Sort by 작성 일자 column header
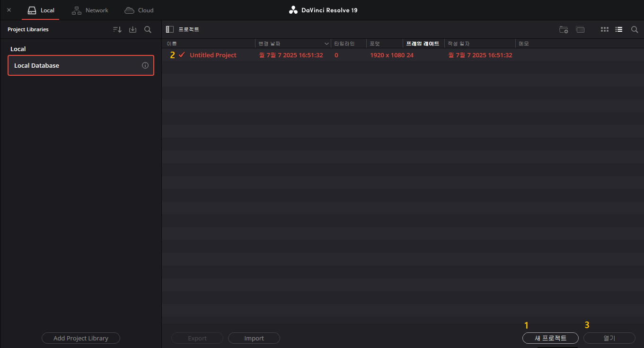The image size is (644, 348). (x=479, y=44)
